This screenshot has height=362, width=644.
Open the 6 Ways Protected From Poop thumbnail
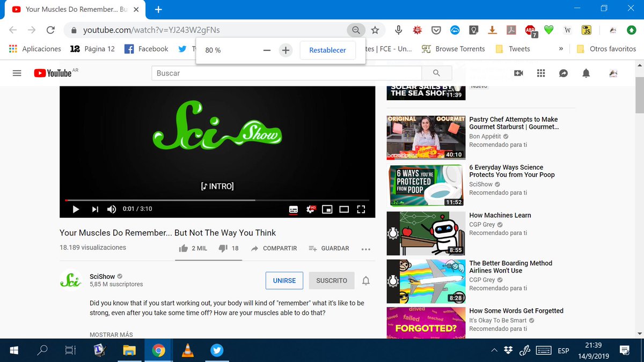426,186
